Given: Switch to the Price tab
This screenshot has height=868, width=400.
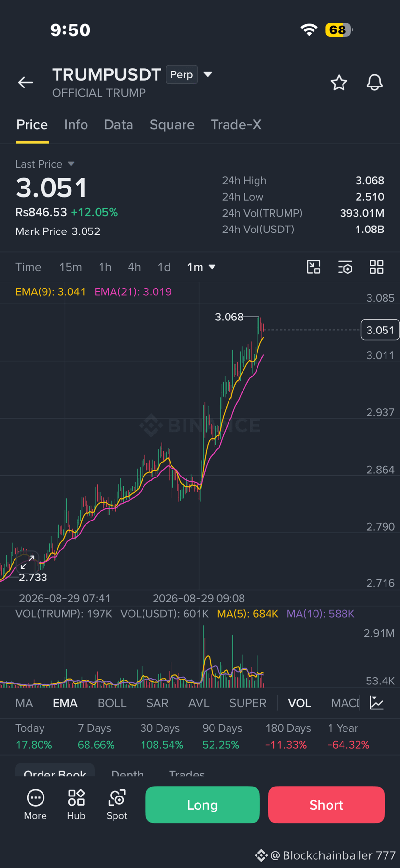Looking at the screenshot, I should pyautogui.click(x=32, y=125).
